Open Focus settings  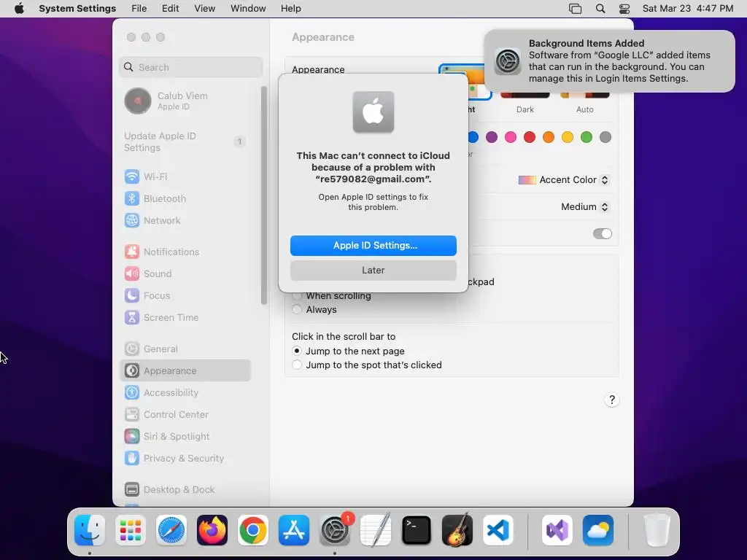click(185, 296)
